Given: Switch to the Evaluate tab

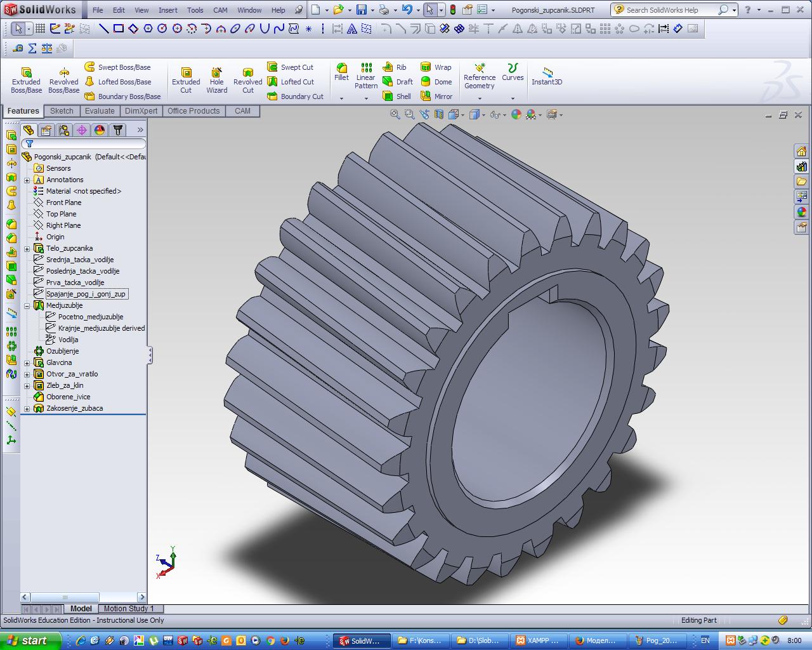Looking at the screenshot, I should tap(100, 111).
